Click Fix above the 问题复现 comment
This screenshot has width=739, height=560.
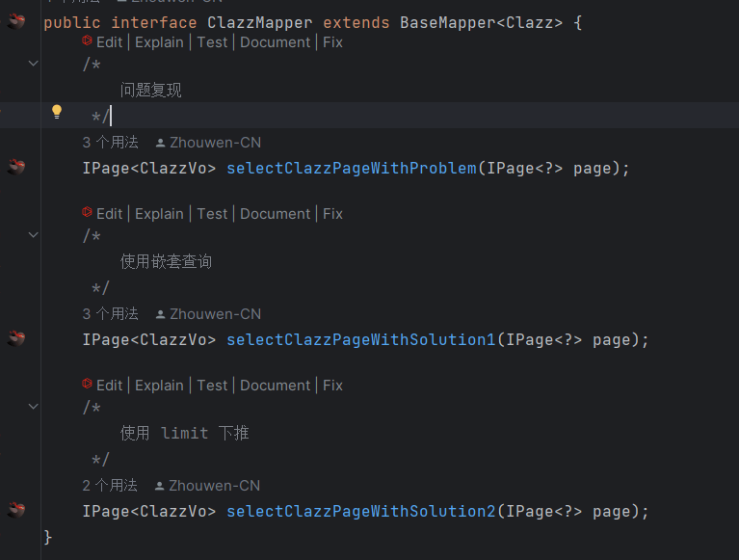coord(332,42)
